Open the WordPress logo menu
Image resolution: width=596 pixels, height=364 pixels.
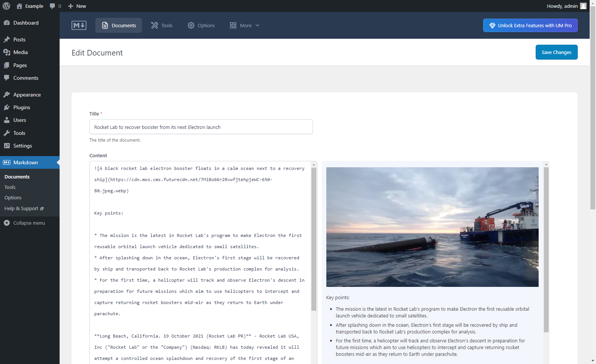point(6,6)
